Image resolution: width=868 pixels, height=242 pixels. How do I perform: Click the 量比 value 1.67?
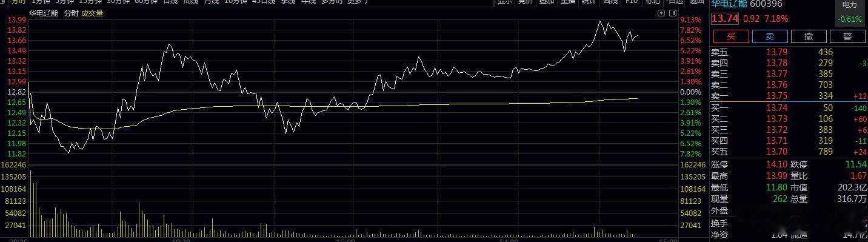pyautogui.click(x=858, y=176)
